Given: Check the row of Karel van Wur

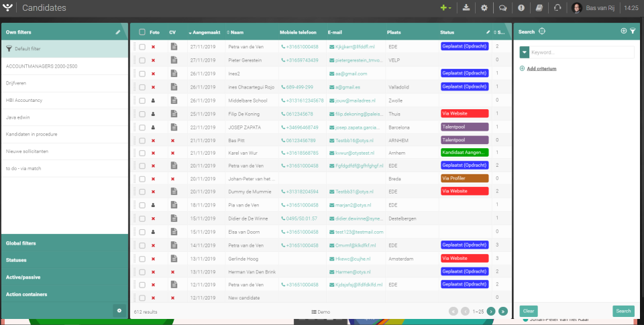Looking at the screenshot, I should pos(142,153).
